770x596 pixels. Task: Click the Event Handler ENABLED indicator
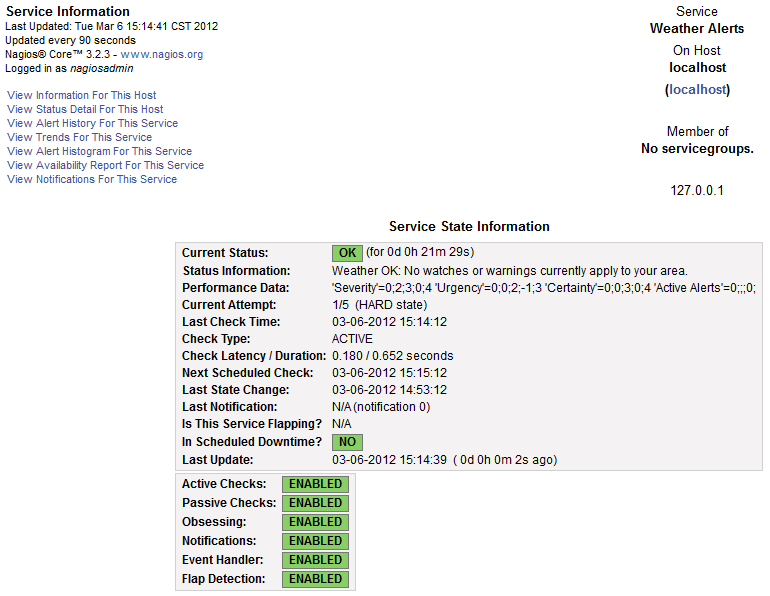pos(315,560)
